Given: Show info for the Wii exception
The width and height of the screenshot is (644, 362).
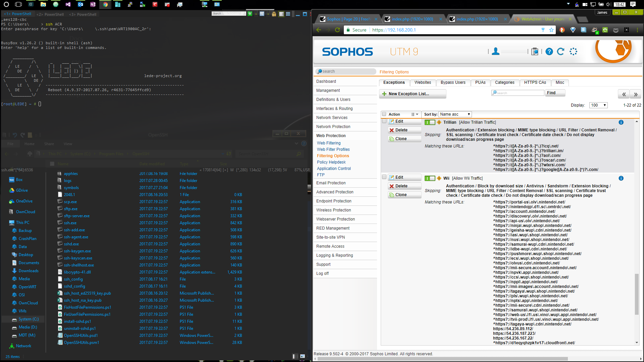Looking at the screenshot, I should click(x=621, y=178).
